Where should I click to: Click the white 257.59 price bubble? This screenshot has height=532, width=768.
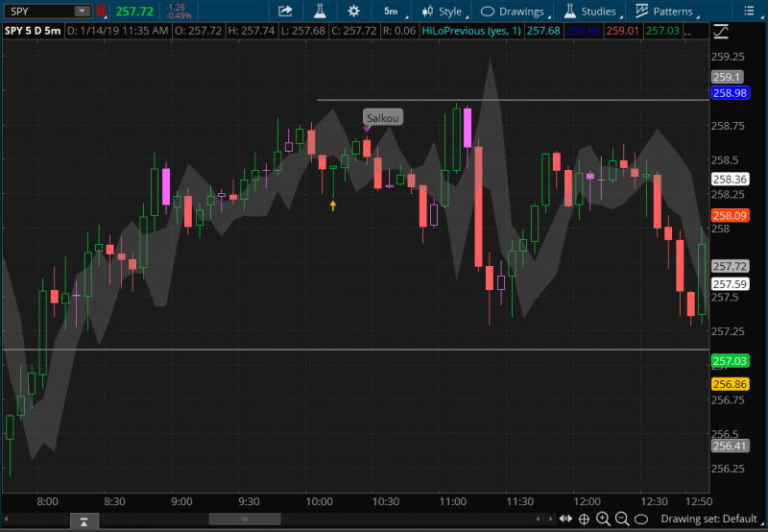point(730,284)
